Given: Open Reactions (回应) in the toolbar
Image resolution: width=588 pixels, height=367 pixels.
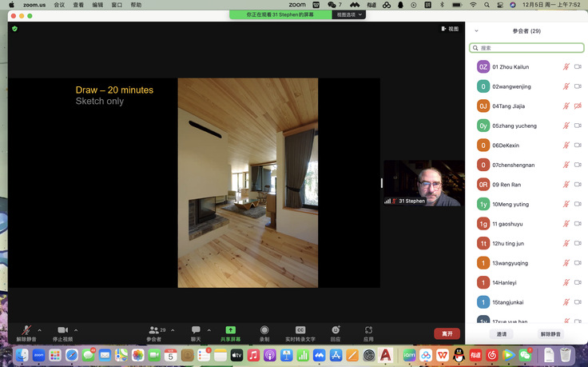Looking at the screenshot, I should pos(336,330).
